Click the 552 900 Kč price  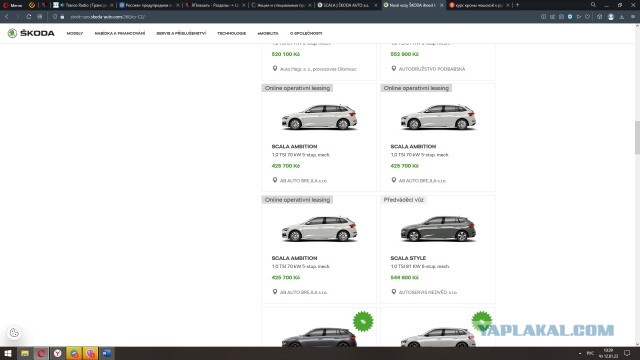point(404,54)
